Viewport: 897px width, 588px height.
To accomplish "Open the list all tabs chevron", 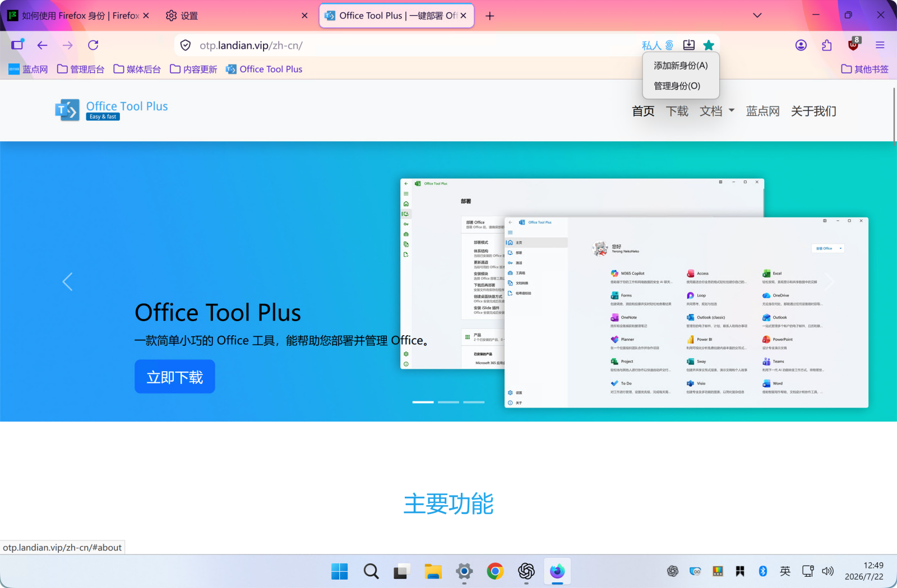I will pos(757,16).
